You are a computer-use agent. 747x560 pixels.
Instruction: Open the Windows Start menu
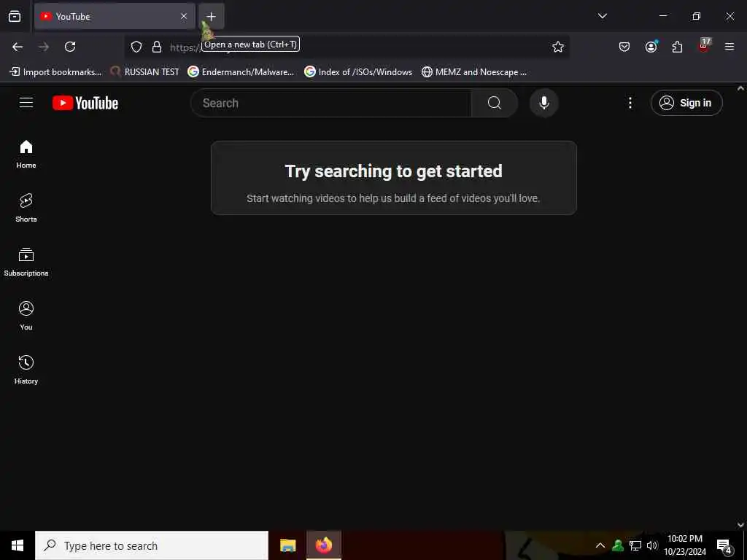18,545
